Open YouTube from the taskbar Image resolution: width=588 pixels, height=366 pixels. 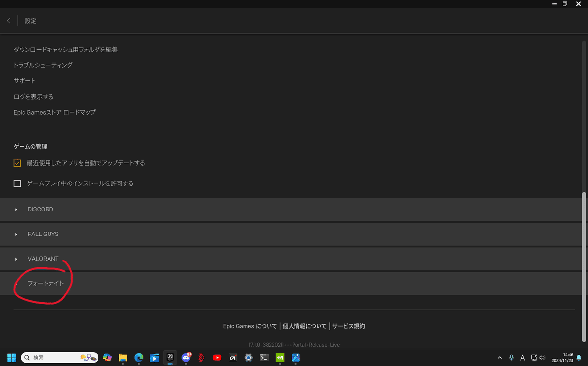point(217,358)
